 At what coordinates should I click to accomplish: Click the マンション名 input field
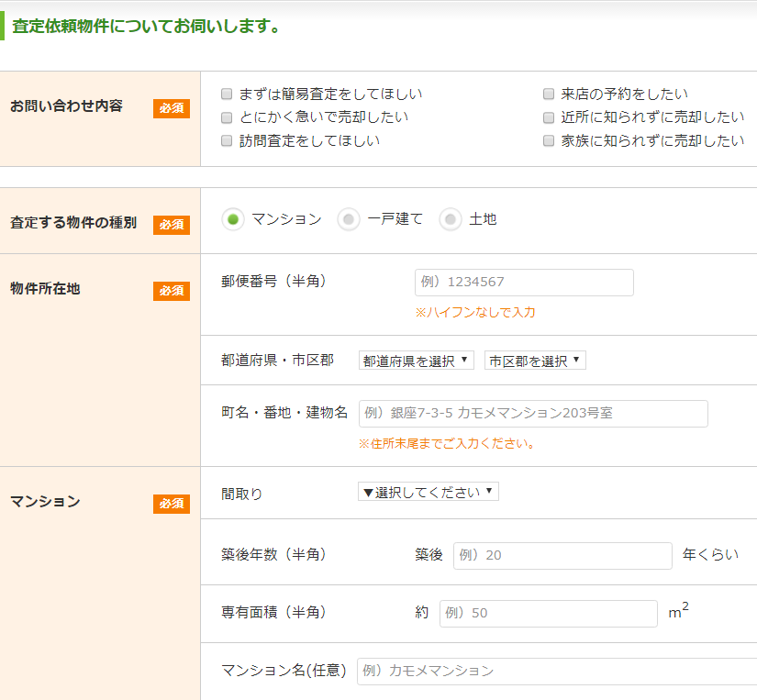[551, 671]
